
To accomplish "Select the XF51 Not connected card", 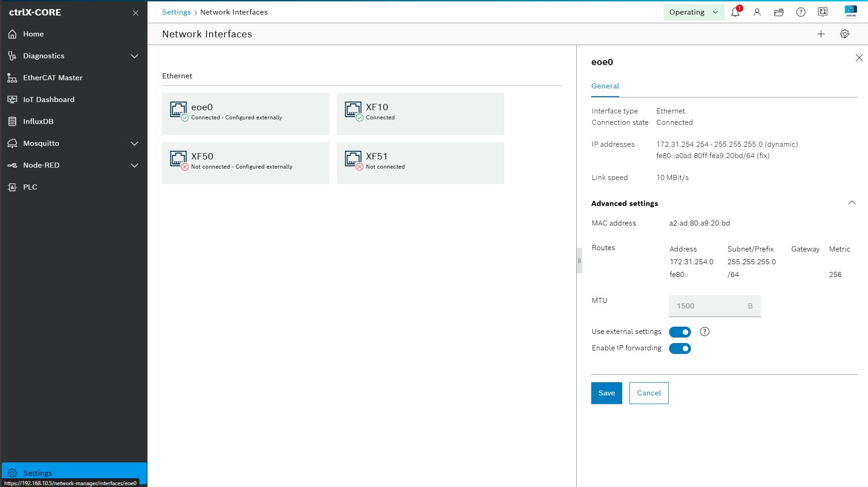I will pos(420,163).
